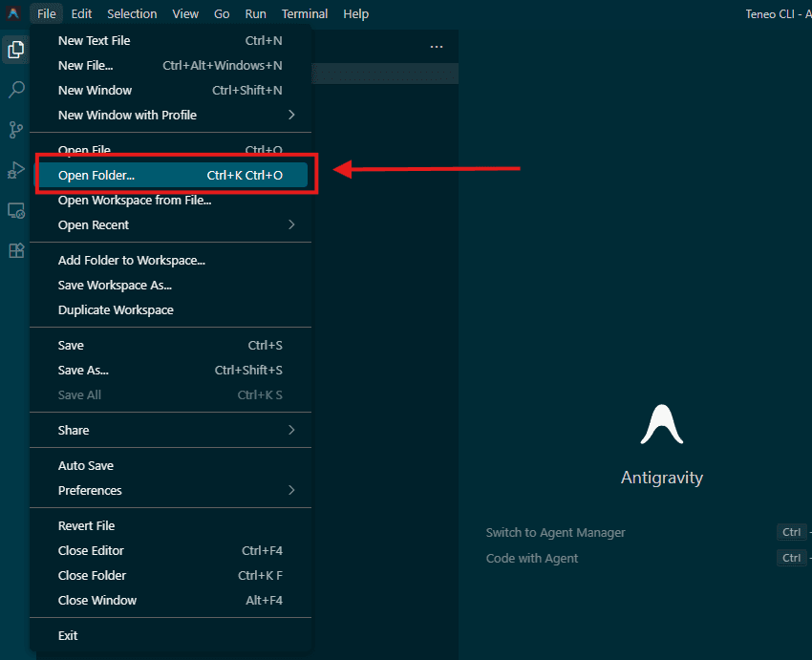Choose Close Window

(170, 600)
